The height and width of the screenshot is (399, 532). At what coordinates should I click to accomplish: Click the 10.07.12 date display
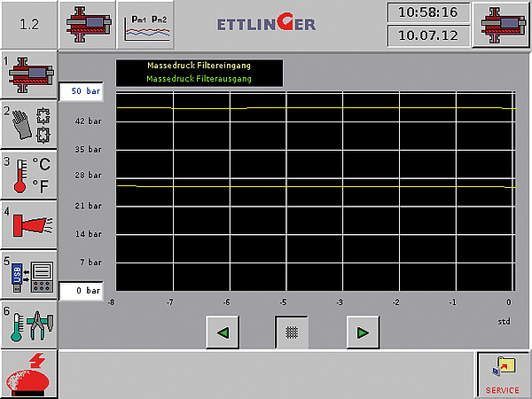coord(428,36)
